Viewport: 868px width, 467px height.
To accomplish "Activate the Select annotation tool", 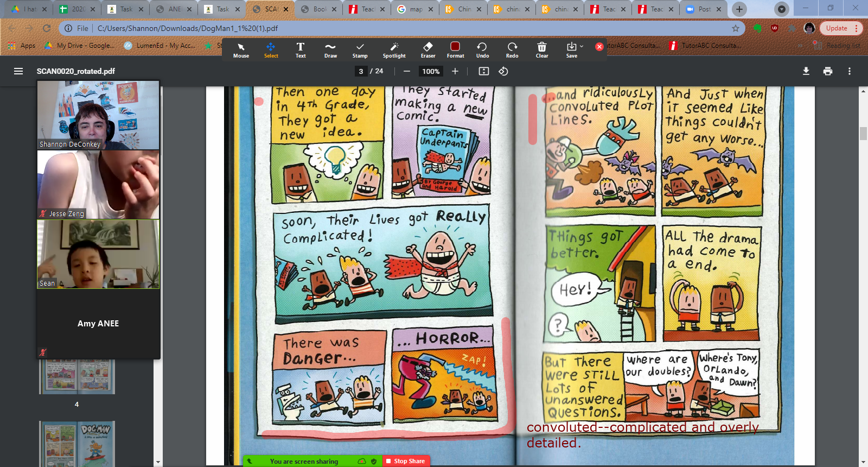I will pyautogui.click(x=271, y=50).
